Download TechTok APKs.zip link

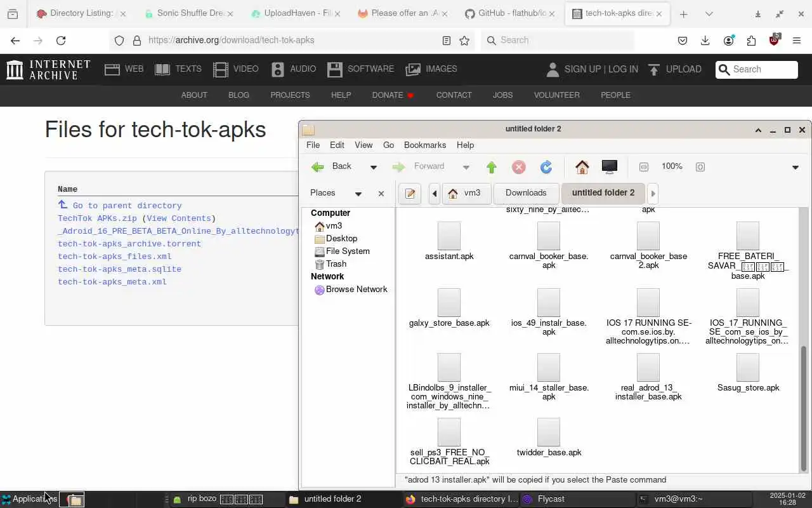pyautogui.click(x=97, y=218)
